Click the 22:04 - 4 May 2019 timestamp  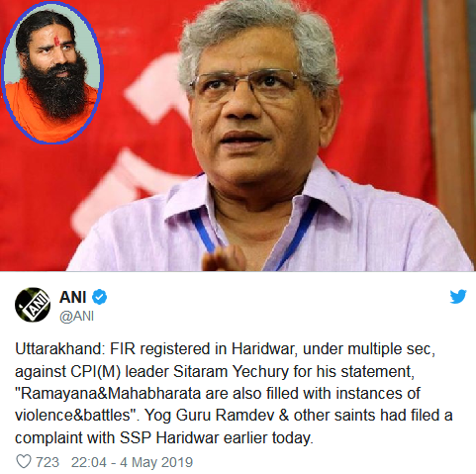pos(132,462)
